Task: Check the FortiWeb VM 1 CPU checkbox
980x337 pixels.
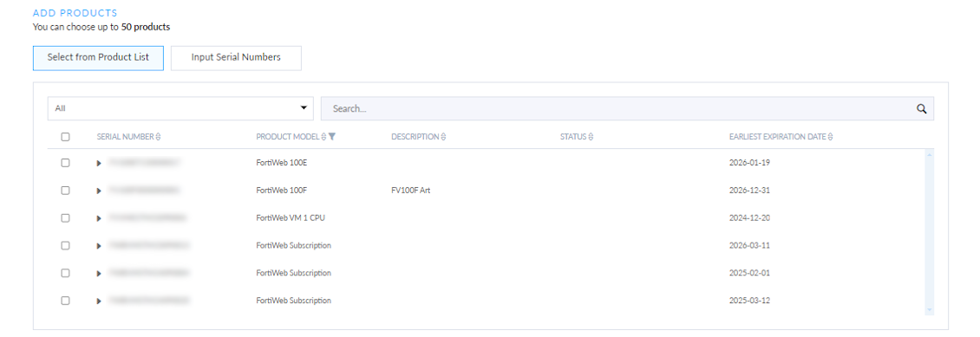Action: pyautogui.click(x=66, y=217)
